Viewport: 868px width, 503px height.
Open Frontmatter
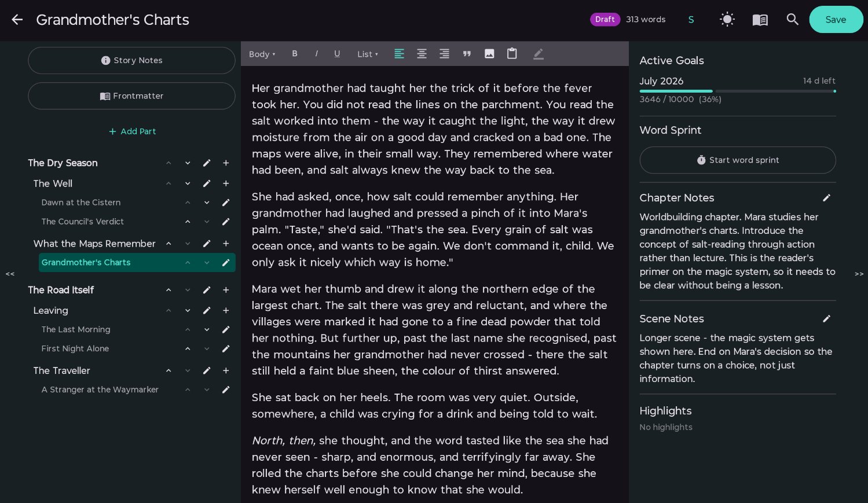point(131,96)
